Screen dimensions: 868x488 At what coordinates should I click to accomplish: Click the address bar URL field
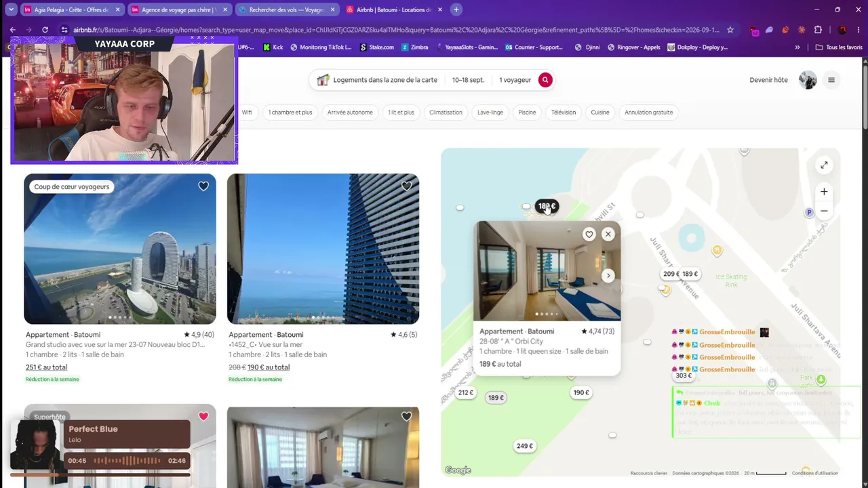(397, 30)
